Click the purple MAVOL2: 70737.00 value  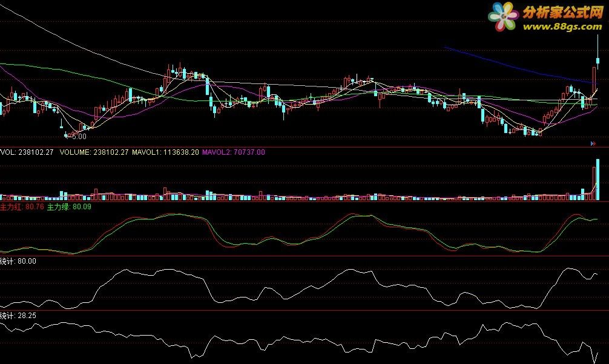click(234, 152)
